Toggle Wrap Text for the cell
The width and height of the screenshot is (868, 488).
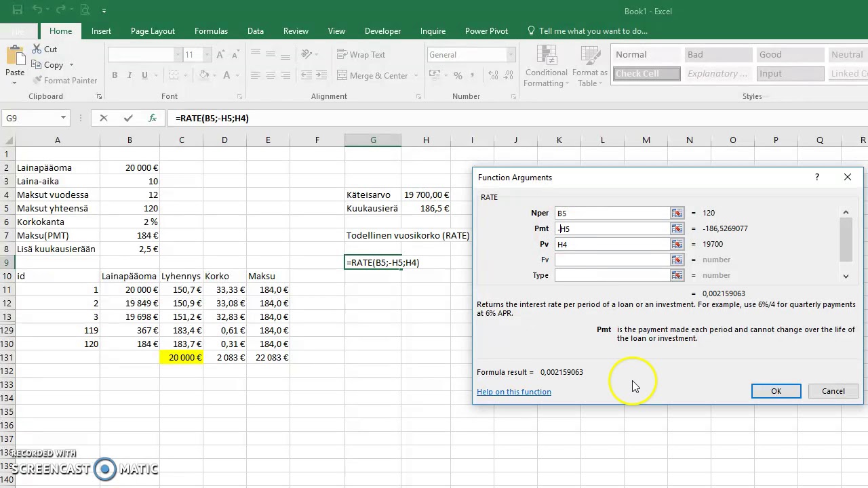361,55
